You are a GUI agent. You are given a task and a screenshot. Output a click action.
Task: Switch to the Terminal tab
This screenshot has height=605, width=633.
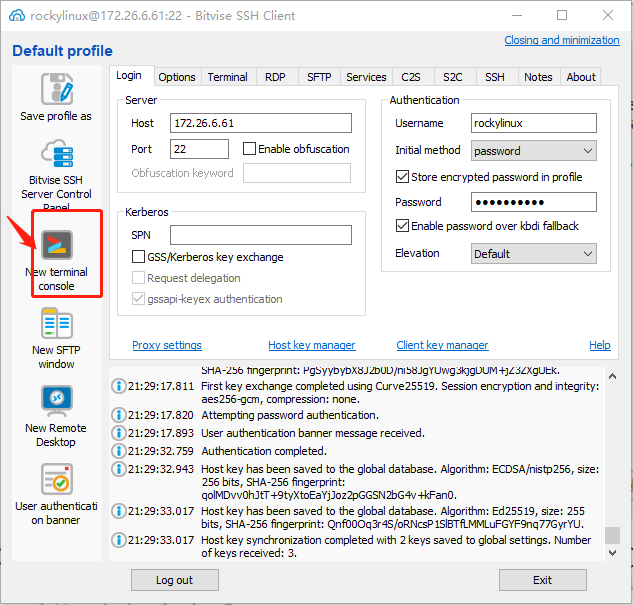[x=228, y=77]
